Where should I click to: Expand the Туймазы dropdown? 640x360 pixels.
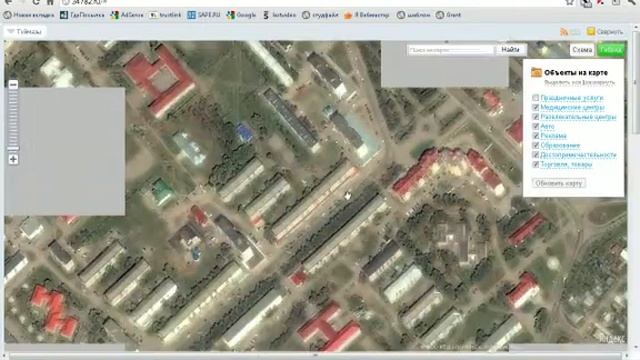tap(24, 31)
